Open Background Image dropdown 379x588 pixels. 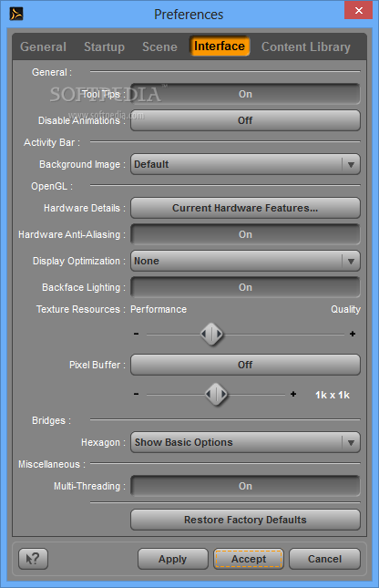(245, 164)
